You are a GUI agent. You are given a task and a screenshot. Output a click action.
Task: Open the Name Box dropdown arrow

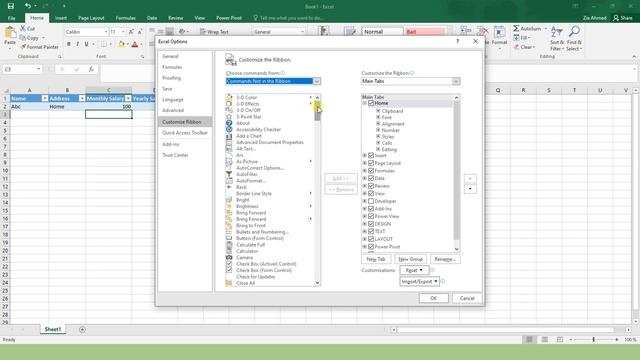[x=38, y=69]
